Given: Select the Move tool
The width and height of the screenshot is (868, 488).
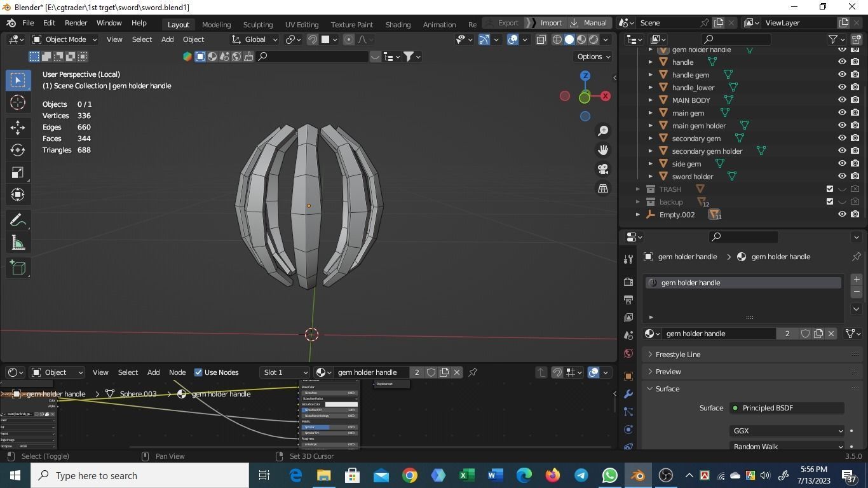Looking at the screenshot, I should (18, 127).
